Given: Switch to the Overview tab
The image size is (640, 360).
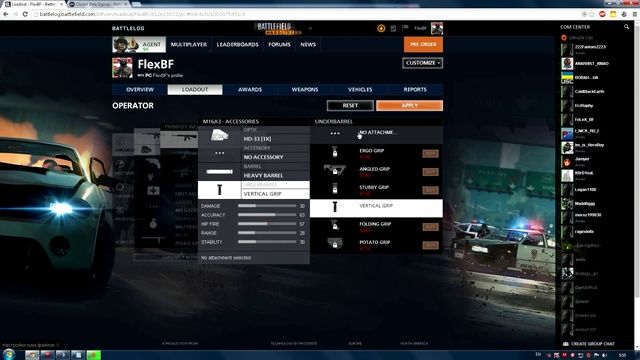Looking at the screenshot, I should [140, 89].
